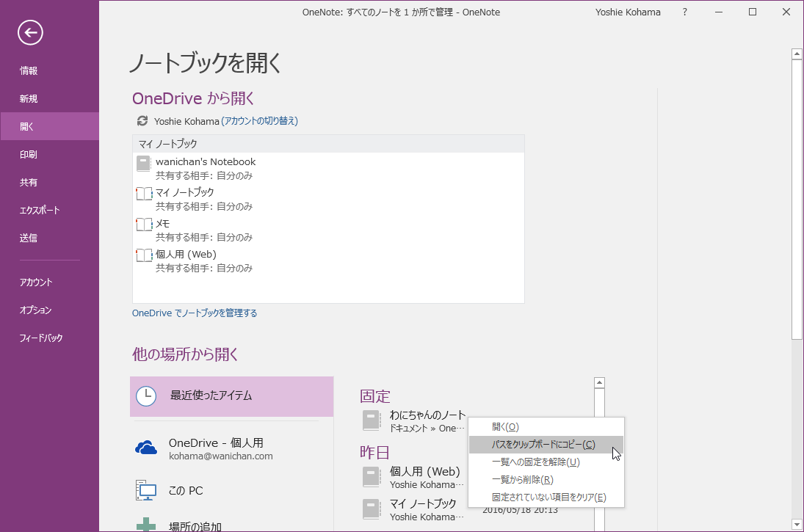Screen dimensions: 804x532
Task: Click the マイ ノートブック list header
Action: click(328, 144)
